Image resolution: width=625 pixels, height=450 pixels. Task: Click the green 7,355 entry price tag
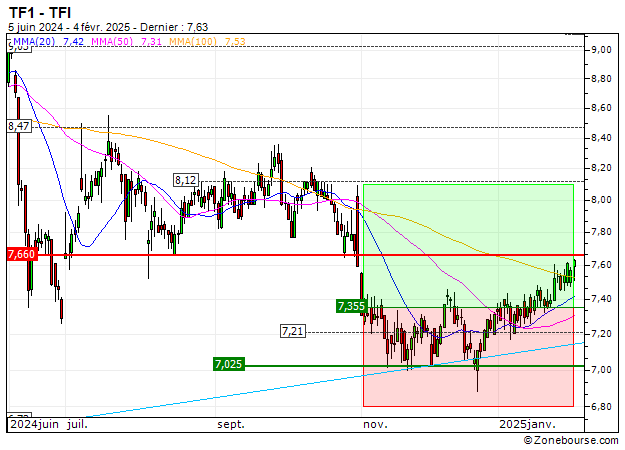coord(351,306)
